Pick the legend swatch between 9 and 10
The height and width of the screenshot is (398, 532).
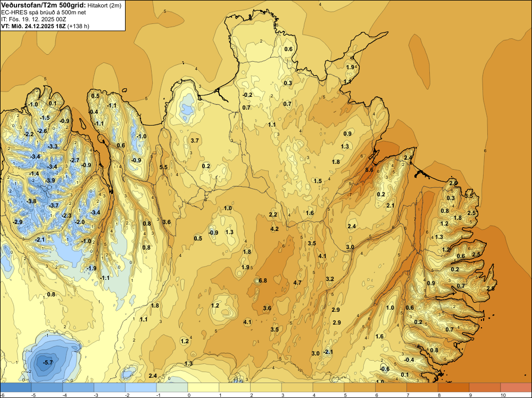pyautogui.click(x=485, y=387)
